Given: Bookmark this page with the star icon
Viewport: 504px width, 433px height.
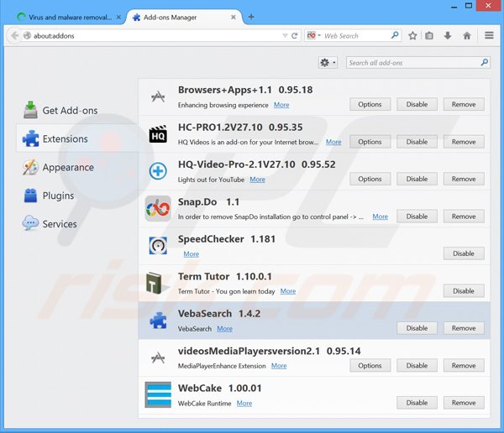Looking at the screenshot, I should (412, 35).
